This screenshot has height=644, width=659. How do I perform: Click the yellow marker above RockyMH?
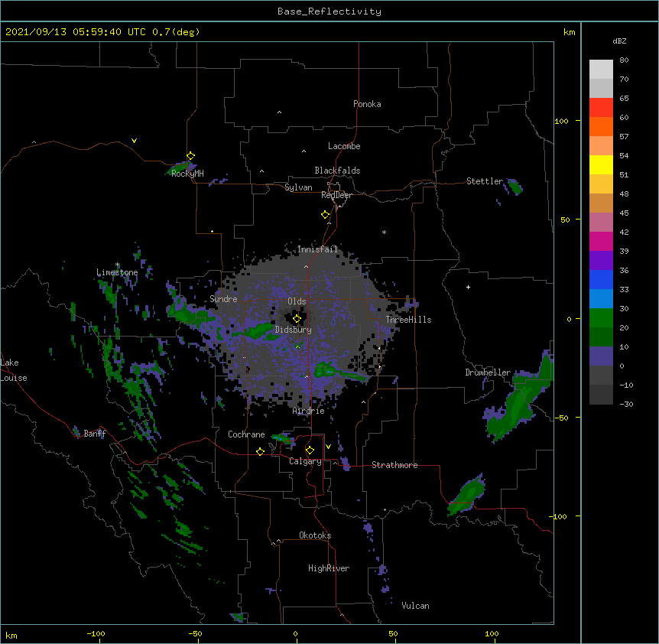[191, 156]
